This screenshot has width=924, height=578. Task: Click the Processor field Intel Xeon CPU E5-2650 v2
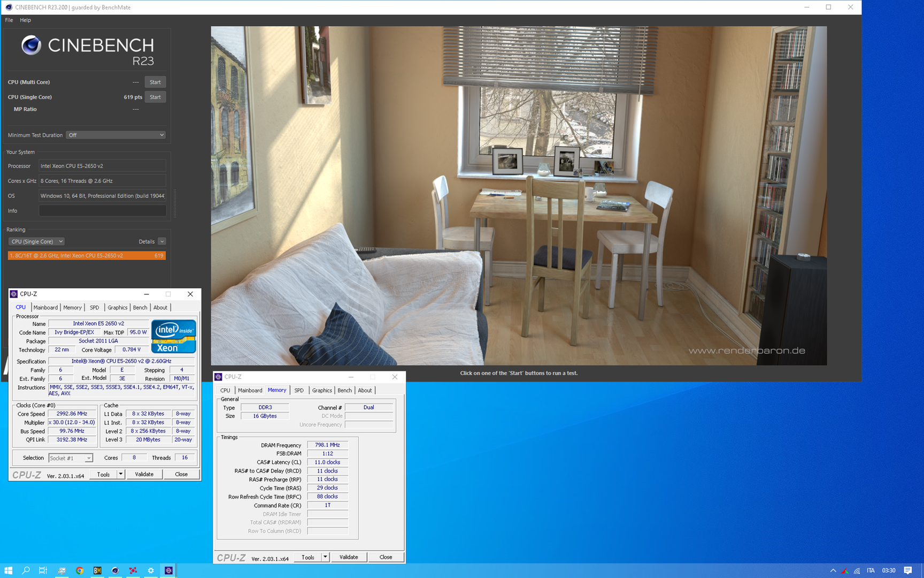(x=102, y=166)
